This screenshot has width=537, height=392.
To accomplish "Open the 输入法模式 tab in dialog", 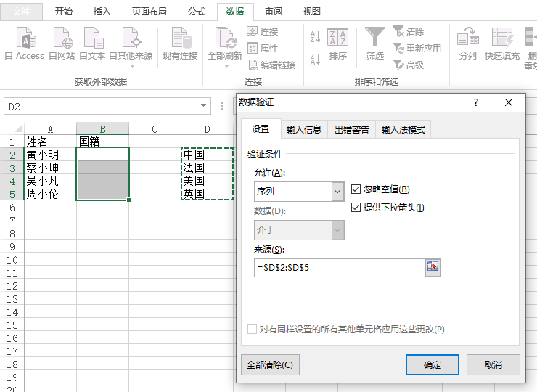I will click(x=403, y=129).
